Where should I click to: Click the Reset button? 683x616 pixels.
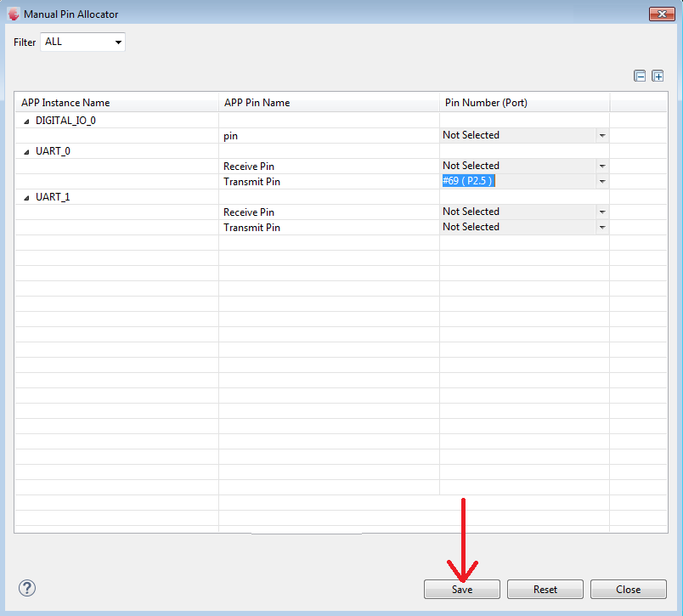point(545,590)
